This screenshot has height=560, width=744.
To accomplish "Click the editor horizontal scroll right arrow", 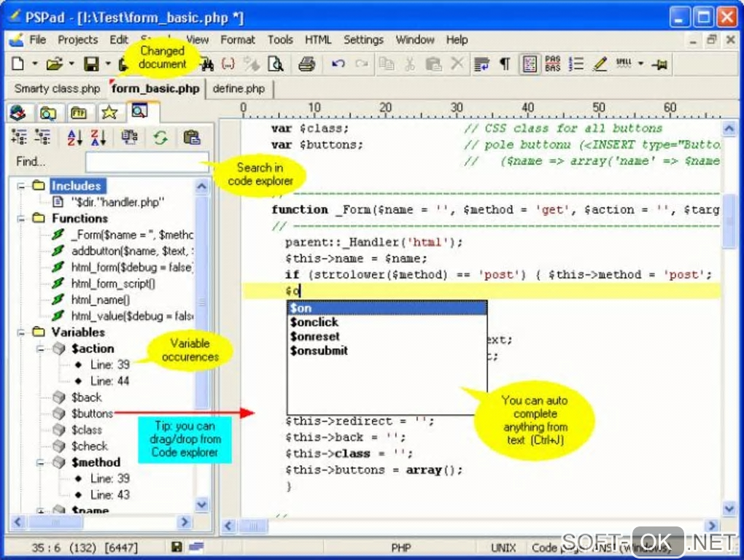I will [711, 526].
